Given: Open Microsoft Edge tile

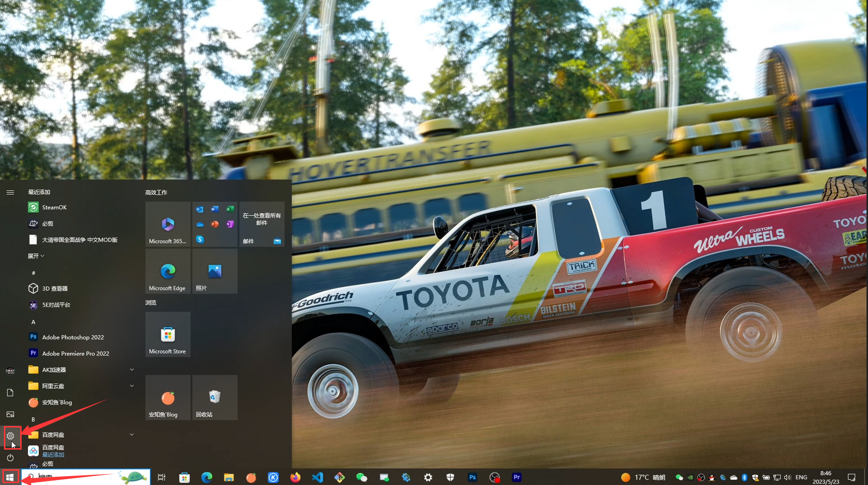Looking at the screenshot, I should pos(168,272).
